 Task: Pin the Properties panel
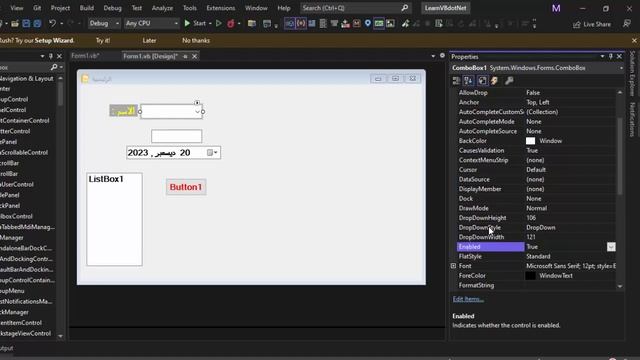(x=611, y=56)
